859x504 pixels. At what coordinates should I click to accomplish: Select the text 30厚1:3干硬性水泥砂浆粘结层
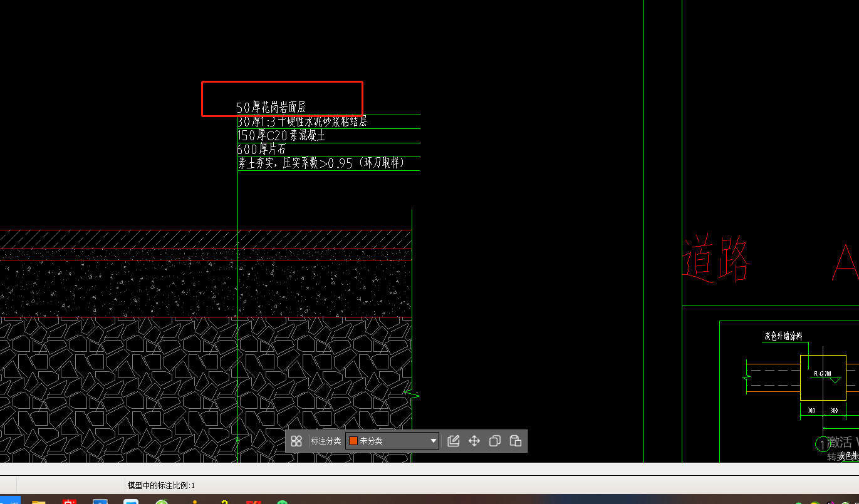click(x=302, y=121)
